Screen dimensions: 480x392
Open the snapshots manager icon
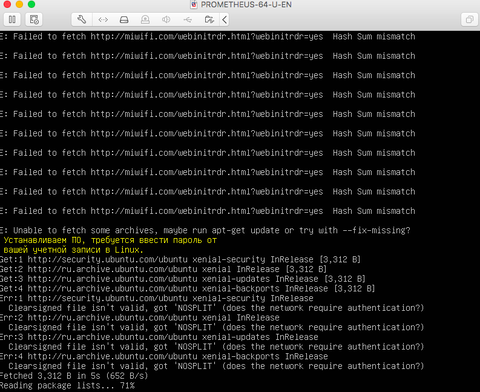tap(34, 20)
